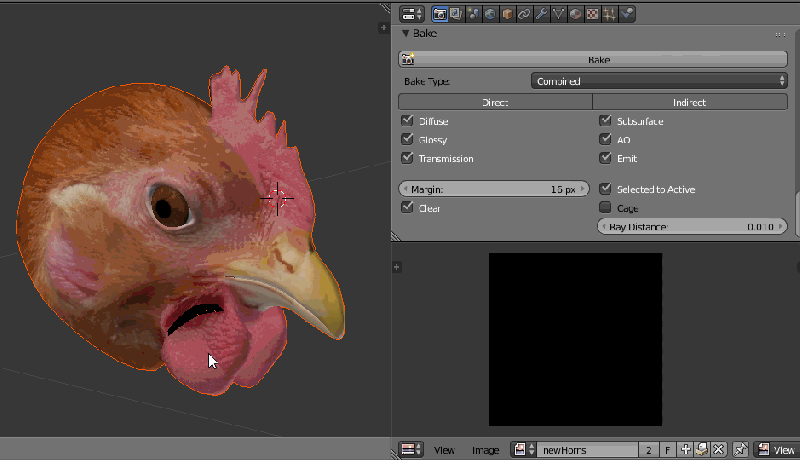Open the Scene properties tab
Image resolution: width=800 pixels, height=460 pixels.
click(473, 14)
